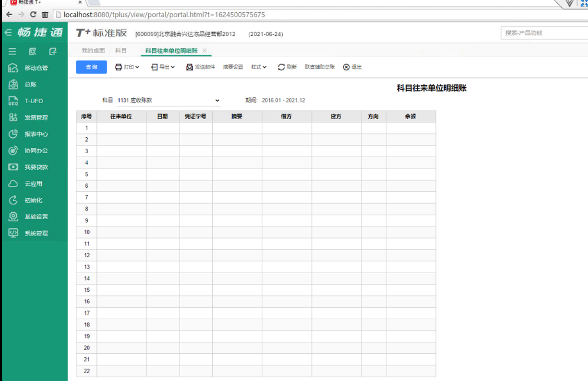Close the 科目往来单位明细账 tab
588x381 pixels.
(x=205, y=50)
